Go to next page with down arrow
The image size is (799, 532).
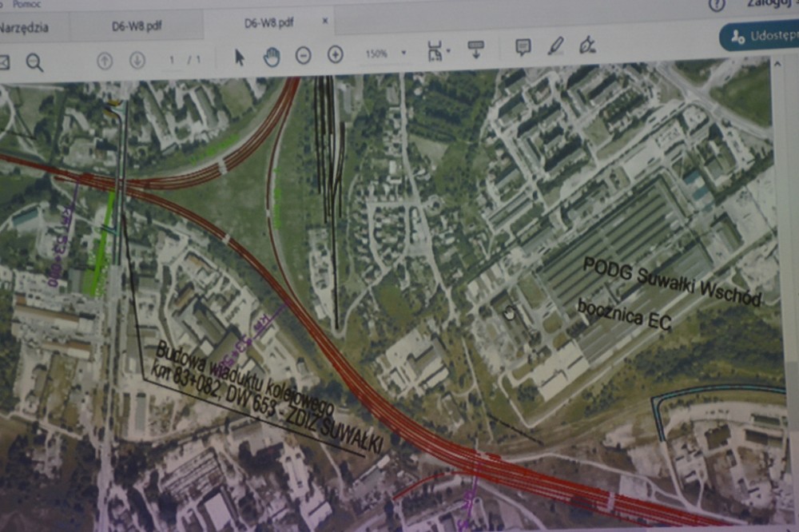(x=137, y=60)
